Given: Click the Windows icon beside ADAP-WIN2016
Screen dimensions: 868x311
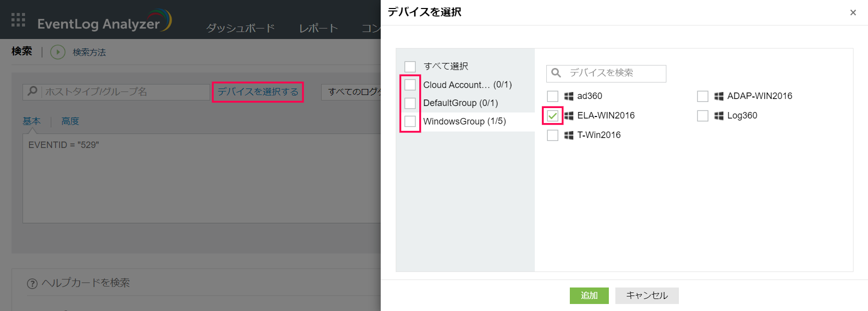Looking at the screenshot, I should click(719, 96).
